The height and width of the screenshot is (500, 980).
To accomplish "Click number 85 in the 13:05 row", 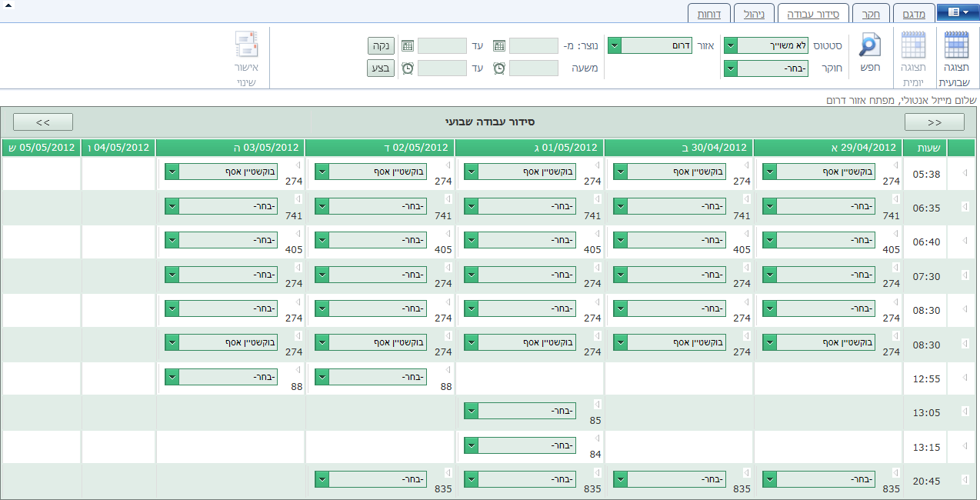I will coord(595,420).
